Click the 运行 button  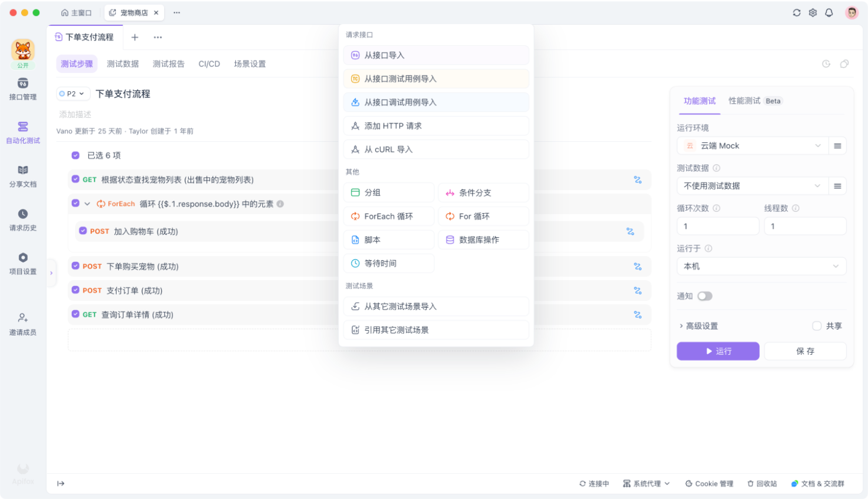tap(717, 351)
